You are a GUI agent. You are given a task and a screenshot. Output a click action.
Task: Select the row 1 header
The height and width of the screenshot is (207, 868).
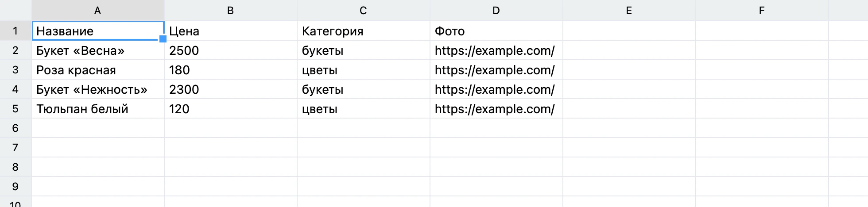coord(15,31)
